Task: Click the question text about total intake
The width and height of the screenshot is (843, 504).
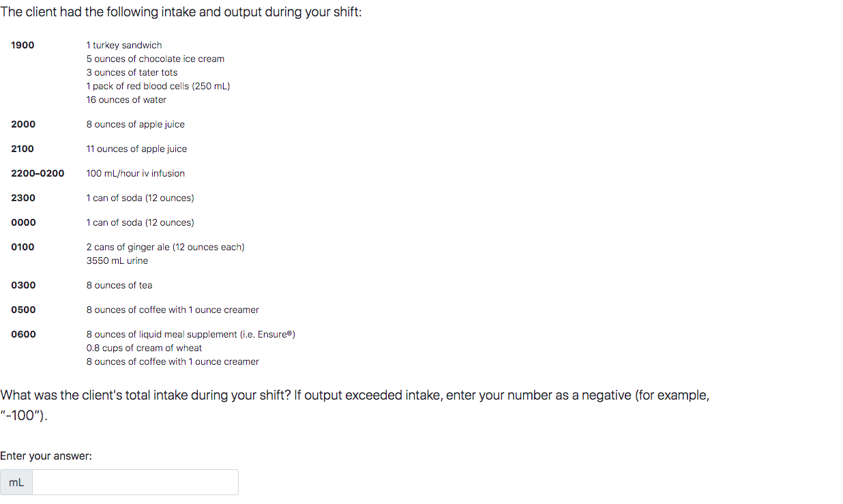Action: 355,395
